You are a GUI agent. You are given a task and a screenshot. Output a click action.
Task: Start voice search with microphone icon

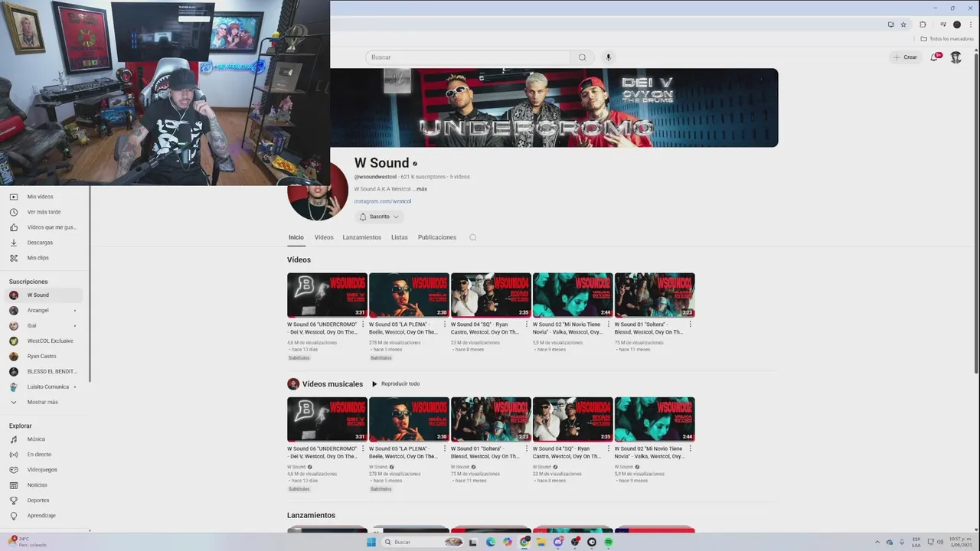pyautogui.click(x=609, y=57)
